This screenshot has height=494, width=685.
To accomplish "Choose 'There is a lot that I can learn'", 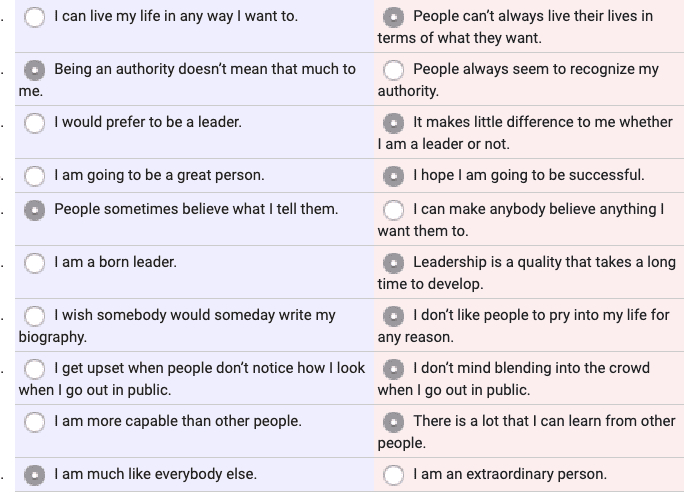I will click(393, 422).
